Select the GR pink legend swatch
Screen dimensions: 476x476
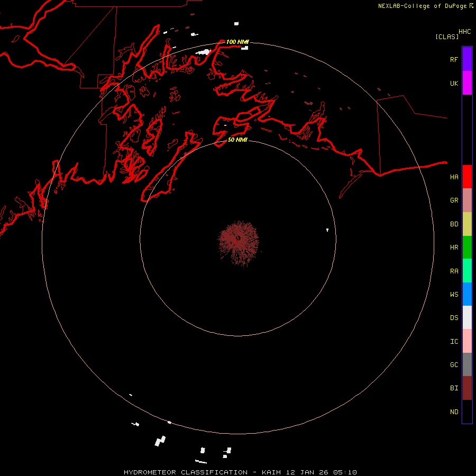[x=467, y=200]
